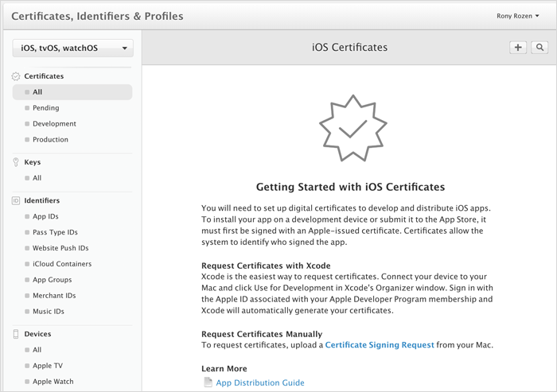557x392 pixels.
Task: Click the Certificates, Identifiers & Profiles title
Action: 97,16
